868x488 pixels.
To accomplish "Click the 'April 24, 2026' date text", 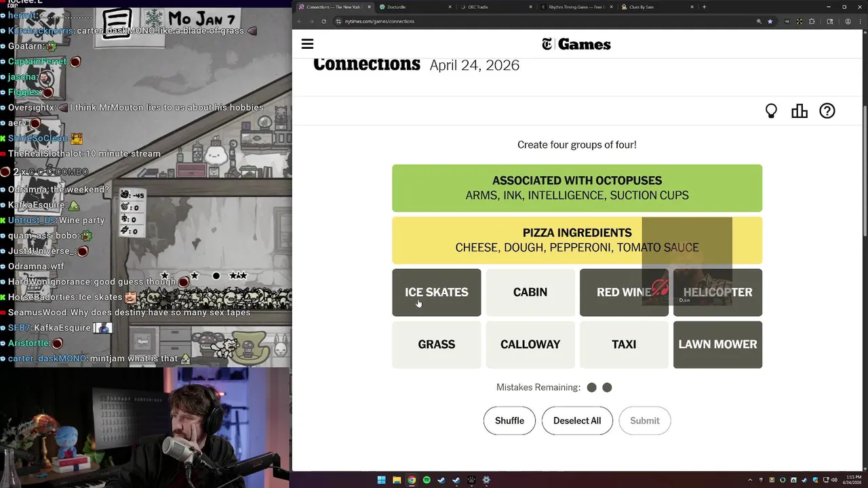I will click(x=475, y=65).
